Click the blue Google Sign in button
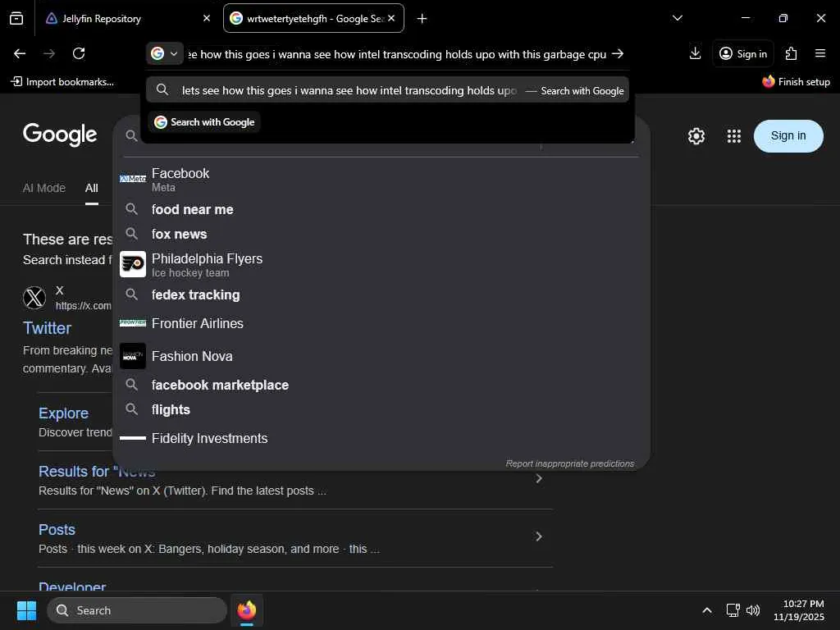840x630 pixels. click(x=788, y=136)
